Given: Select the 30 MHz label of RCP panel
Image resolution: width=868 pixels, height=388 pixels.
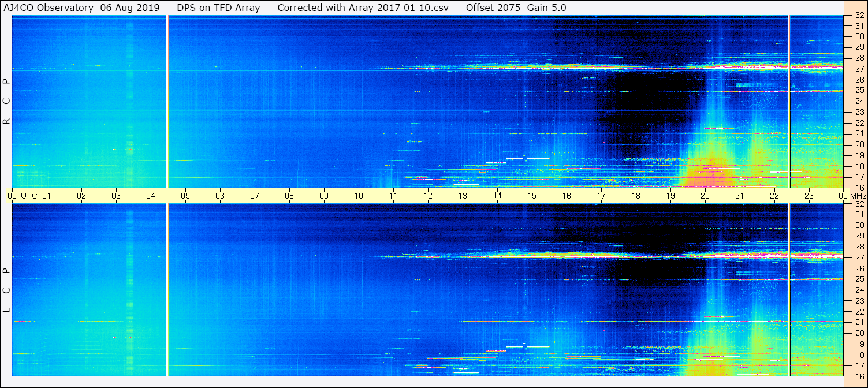Looking at the screenshot, I should pyautogui.click(x=859, y=36).
